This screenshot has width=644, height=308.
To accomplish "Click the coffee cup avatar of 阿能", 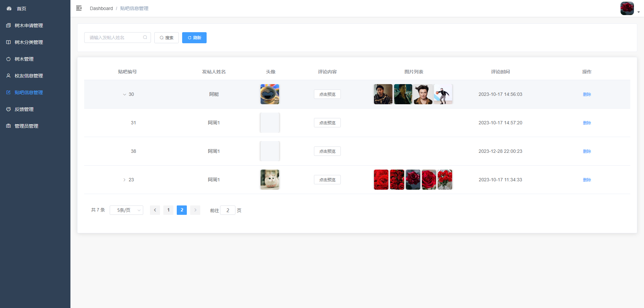I will click(270, 94).
